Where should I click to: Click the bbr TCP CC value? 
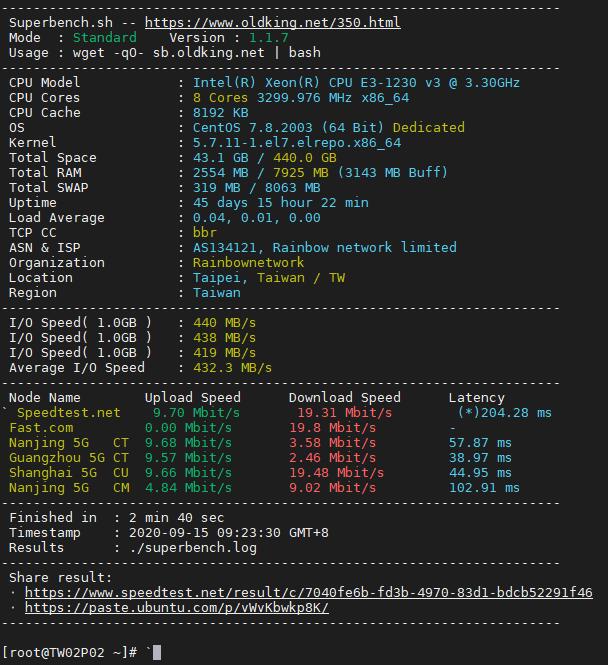pyautogui.click(x=204, y=232)
